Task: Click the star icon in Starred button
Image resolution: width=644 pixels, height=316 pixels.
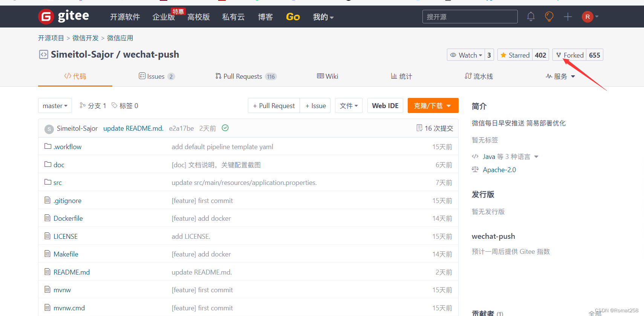Action: 503,55
